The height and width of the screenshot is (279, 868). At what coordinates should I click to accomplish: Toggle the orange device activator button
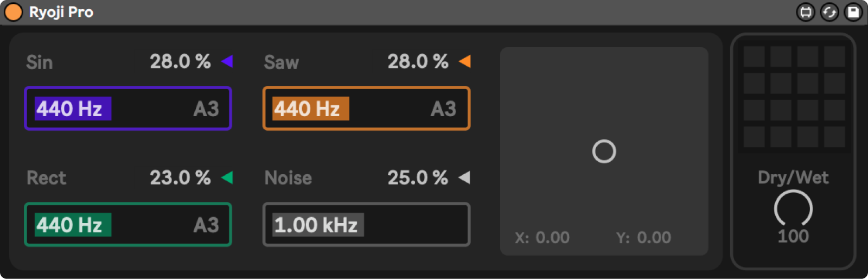[13, 12]
